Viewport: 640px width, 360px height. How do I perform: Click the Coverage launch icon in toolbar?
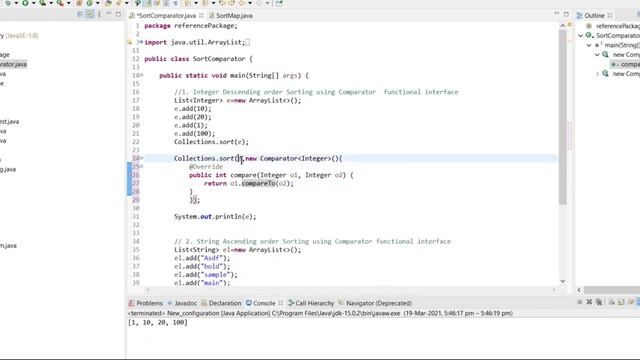42,3
